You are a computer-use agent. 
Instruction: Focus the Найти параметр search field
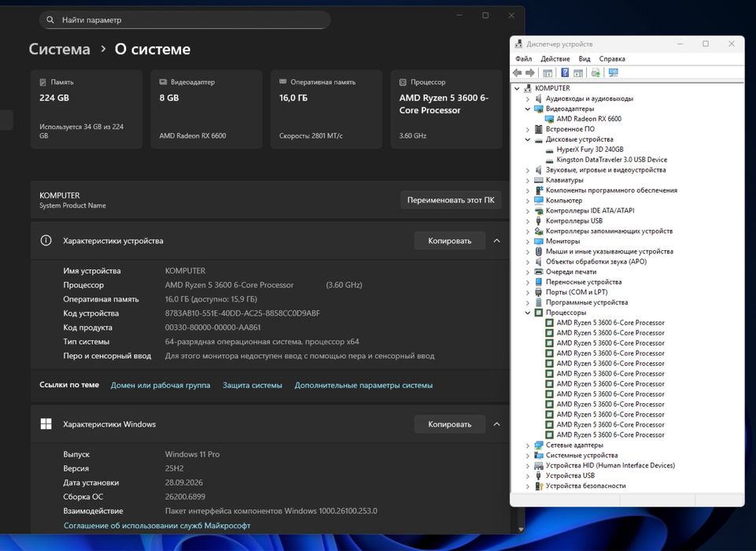point(185,20)
